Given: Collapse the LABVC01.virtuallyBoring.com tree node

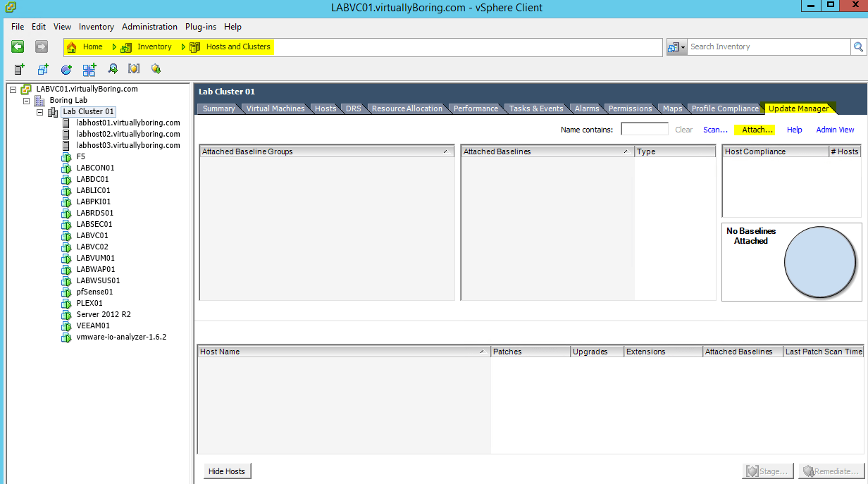Looking at the screenshot, I should (x=13, y=89).
